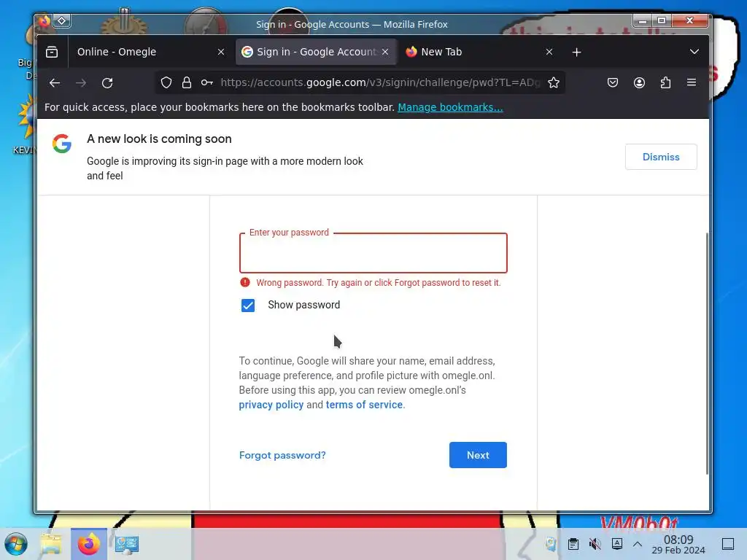
Task: Close the New Tab tab
Action: pos(549,52)
